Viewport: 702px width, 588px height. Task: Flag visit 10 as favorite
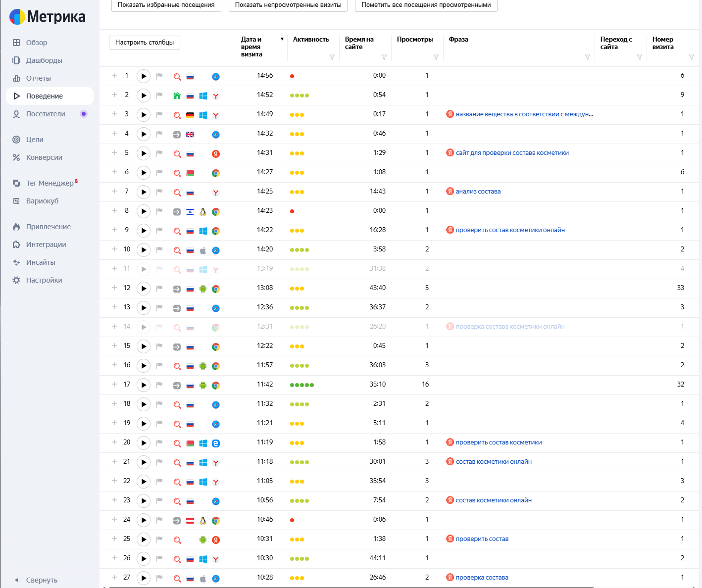(x=159, y=249)
